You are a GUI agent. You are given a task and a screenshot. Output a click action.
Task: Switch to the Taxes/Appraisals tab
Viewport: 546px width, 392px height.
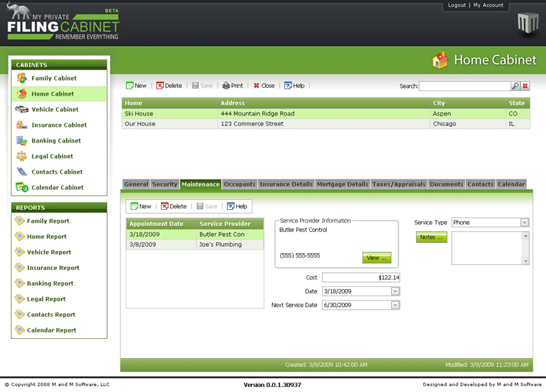pyautogui.click(x=399, y=184)
